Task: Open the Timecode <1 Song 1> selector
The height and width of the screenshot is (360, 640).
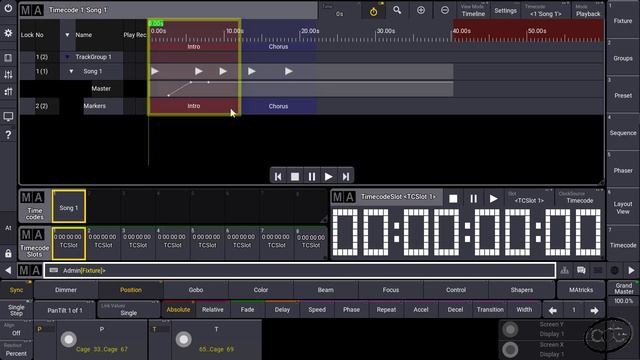Action: pos(546,11)
